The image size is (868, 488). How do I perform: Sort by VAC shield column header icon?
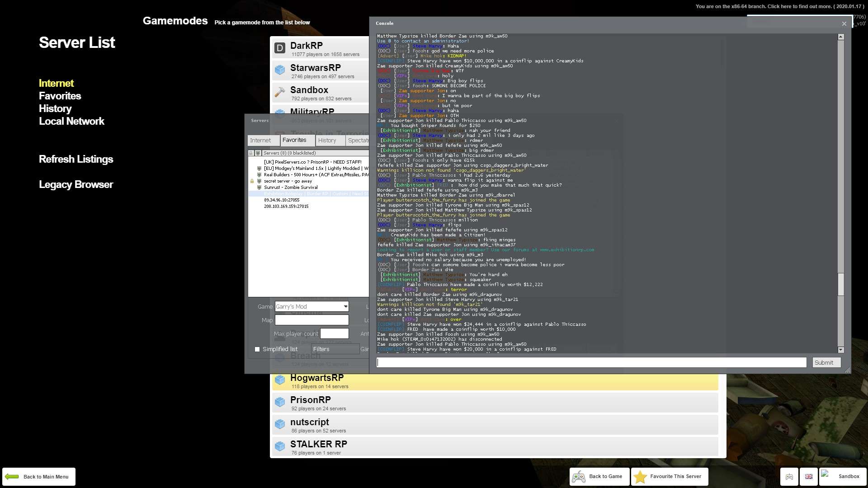coord(258,153)
